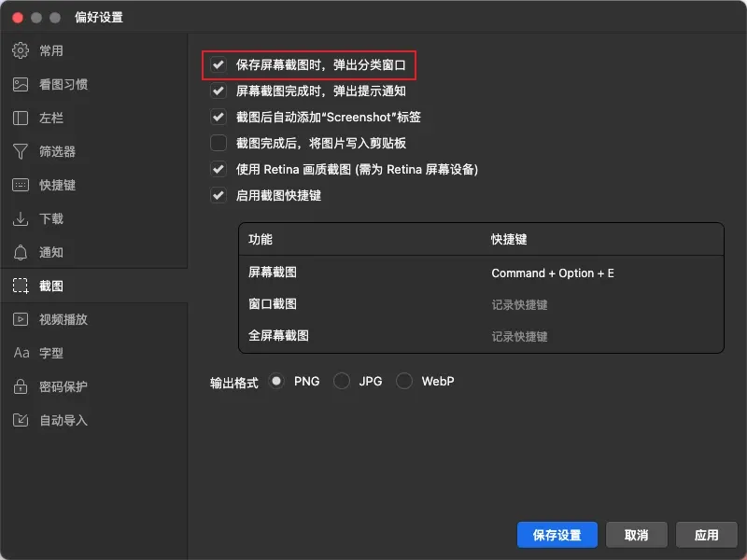
Task: Click the 功能 column header
Action: (x=261, y=239)
